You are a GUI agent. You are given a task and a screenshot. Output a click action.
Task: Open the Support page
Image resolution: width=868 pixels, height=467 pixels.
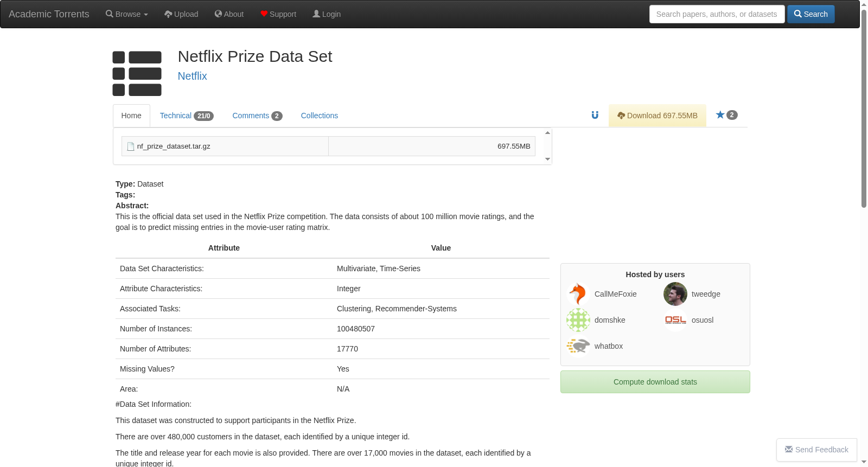click(x=278, y=14)
